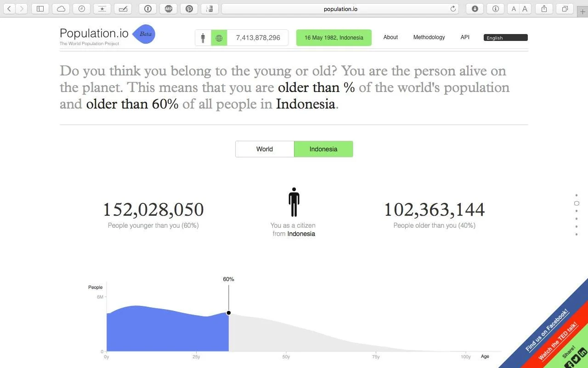Open the English language dropdown

point(505,38)
